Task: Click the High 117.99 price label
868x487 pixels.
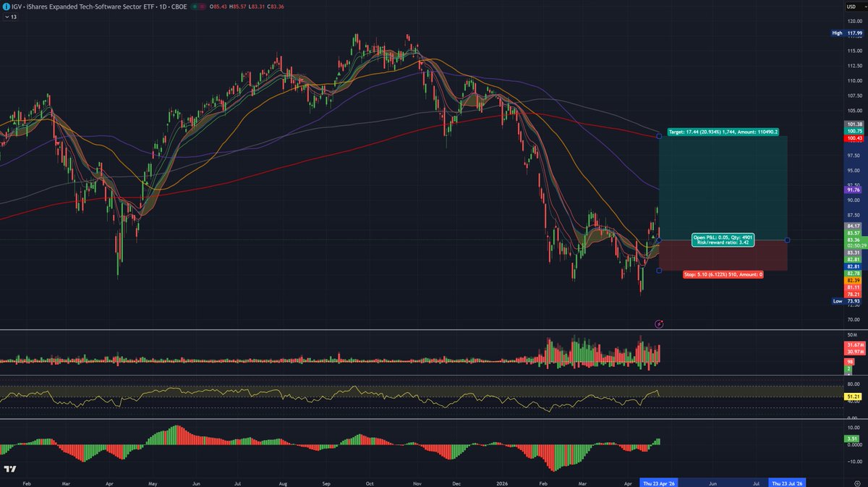Action: (x=847, y=33)
